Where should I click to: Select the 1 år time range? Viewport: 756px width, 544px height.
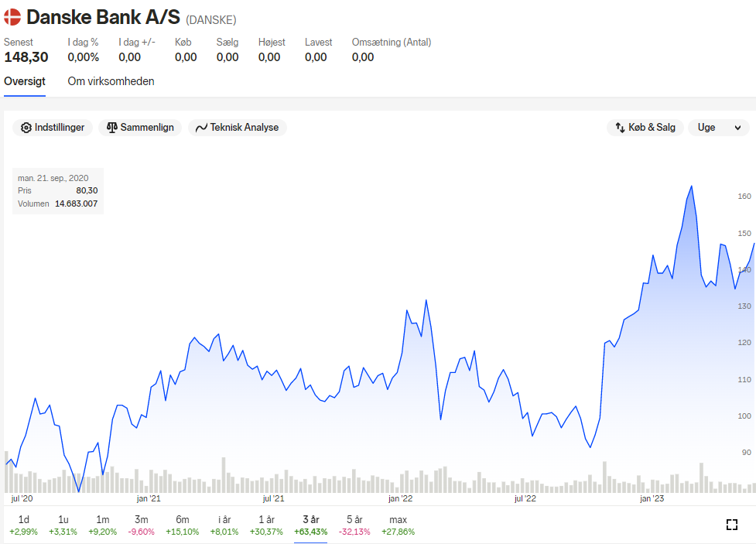point(266,525)
